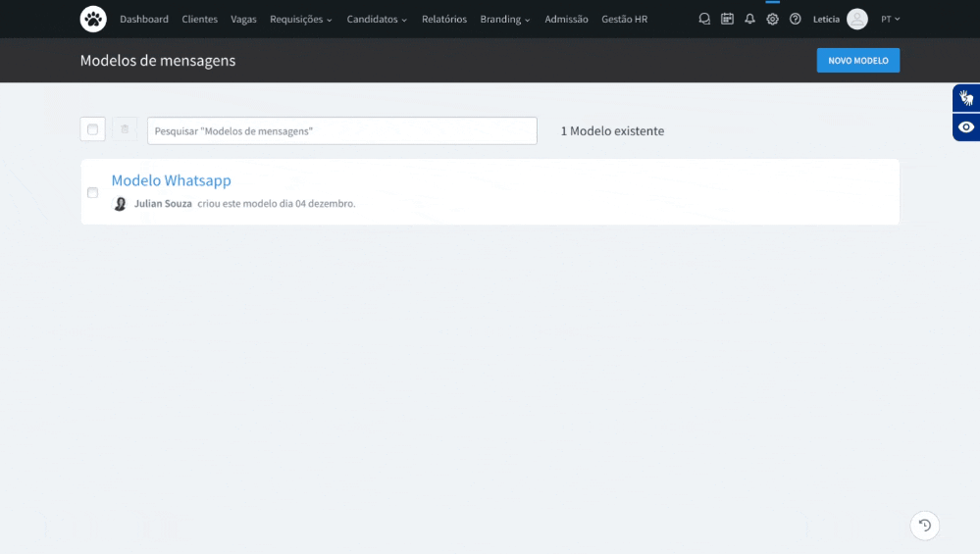The image size is (980, 554).
Task: Open the Relatórios menu item
Action: 444,20
